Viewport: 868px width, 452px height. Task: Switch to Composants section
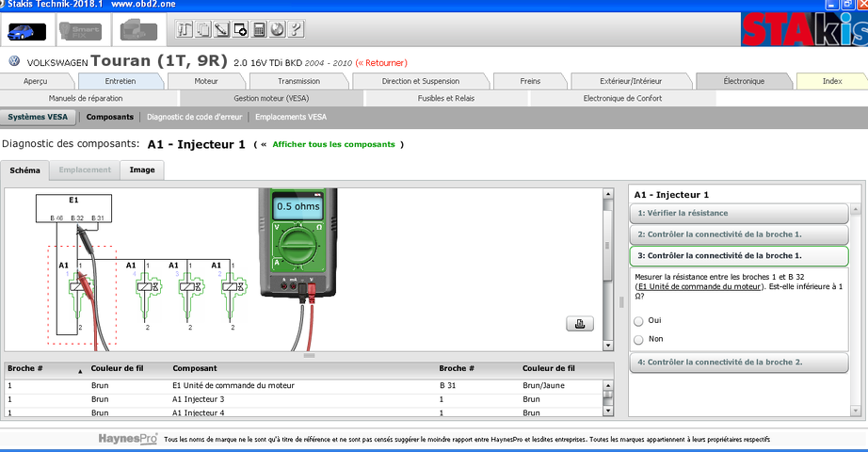pos(109,117)
